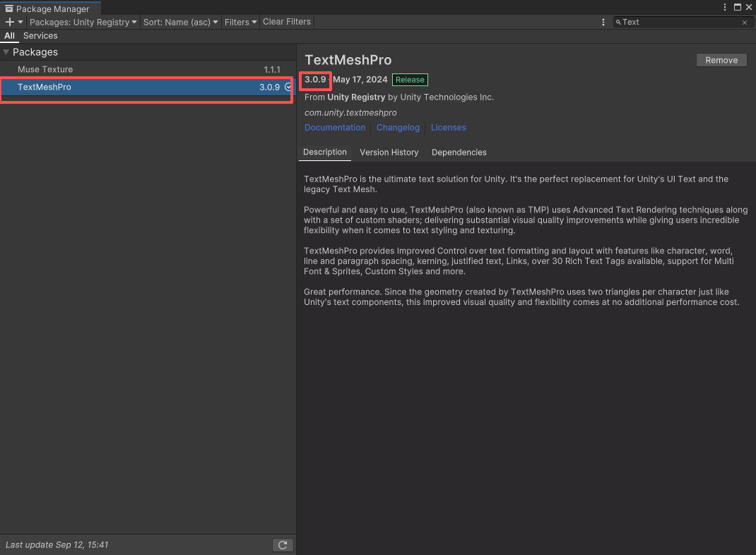Open the Documentation link
Viewport: 756px width, 555px height.
click(335, 128)
